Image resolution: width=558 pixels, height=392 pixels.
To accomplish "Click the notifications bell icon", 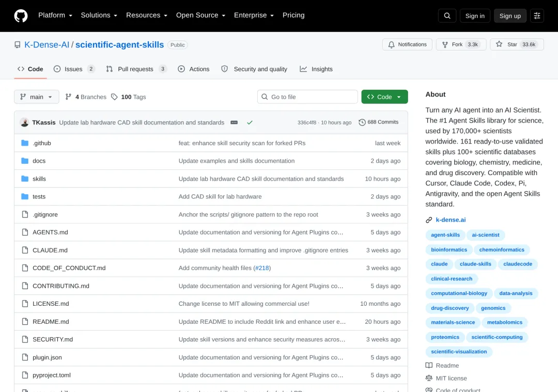I will [391, 44].
